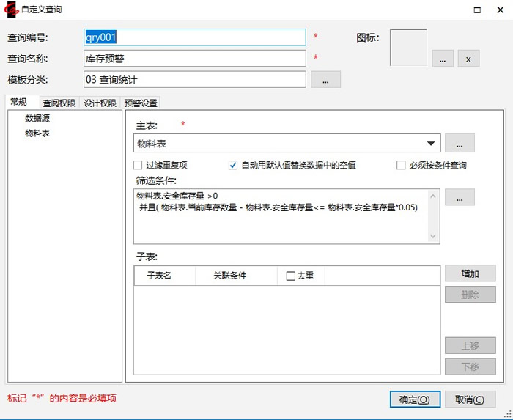
Task: Clear the icon with the x button
Action: 469,59
